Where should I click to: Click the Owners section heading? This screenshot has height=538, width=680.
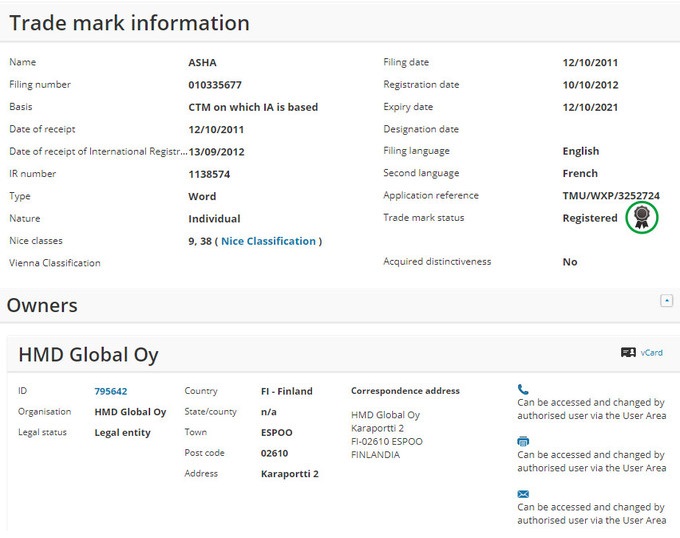click(42, 305)
